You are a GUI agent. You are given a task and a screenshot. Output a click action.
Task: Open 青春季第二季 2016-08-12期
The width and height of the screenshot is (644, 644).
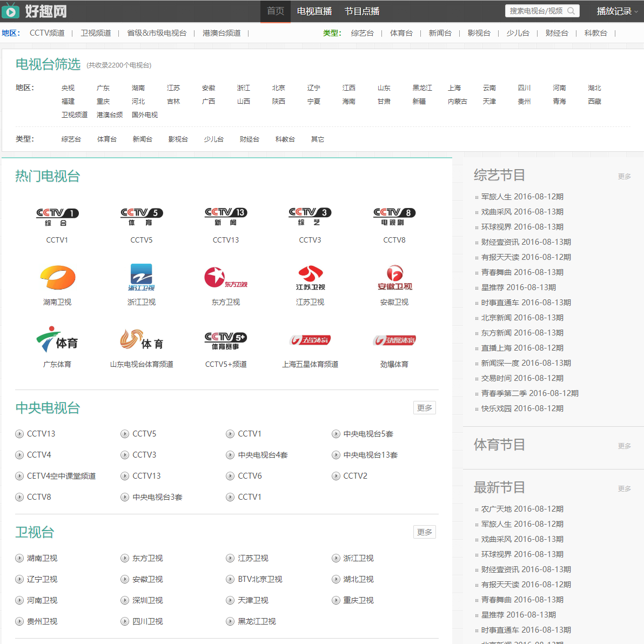tap(530, 393)
